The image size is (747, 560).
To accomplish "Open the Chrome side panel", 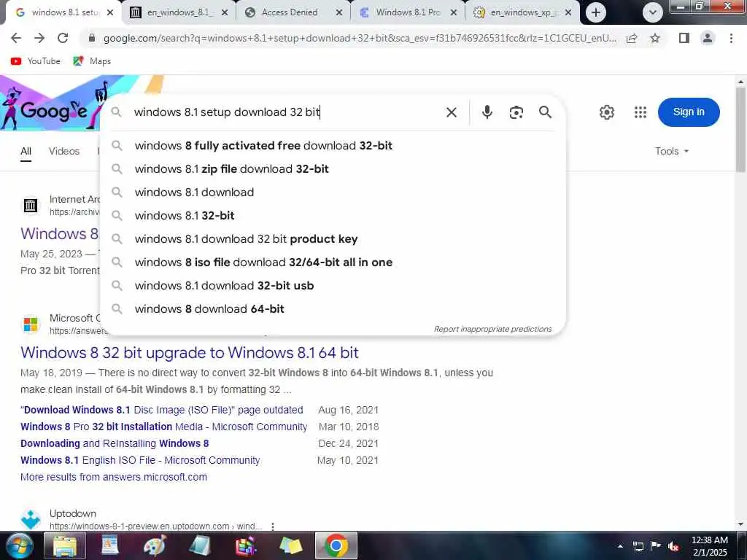I will [684, 38].
